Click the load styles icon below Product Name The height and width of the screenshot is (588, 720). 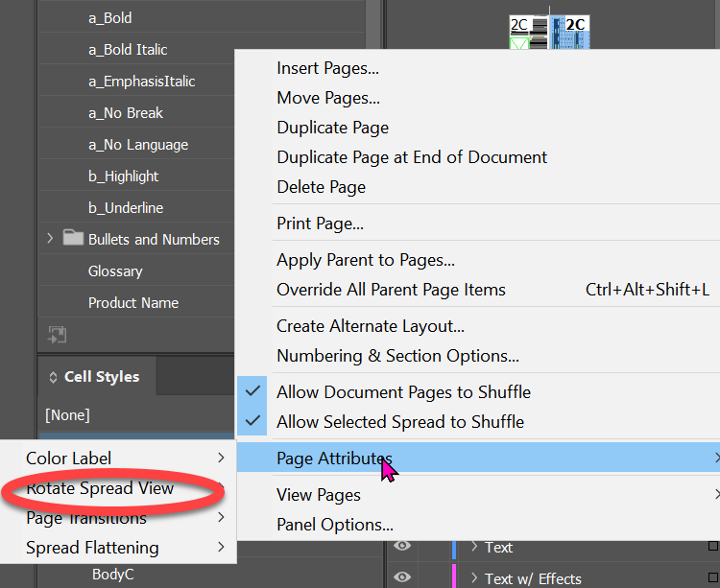57,335
